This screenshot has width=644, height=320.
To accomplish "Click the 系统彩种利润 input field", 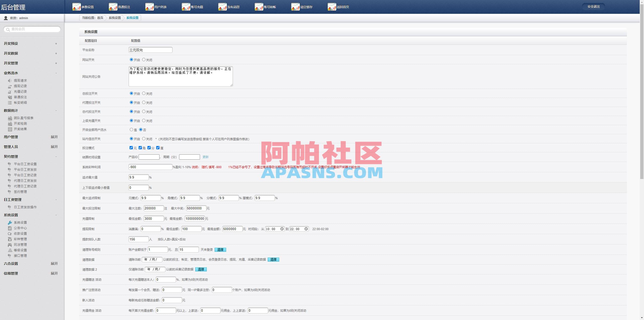I will tap(150, 167).
